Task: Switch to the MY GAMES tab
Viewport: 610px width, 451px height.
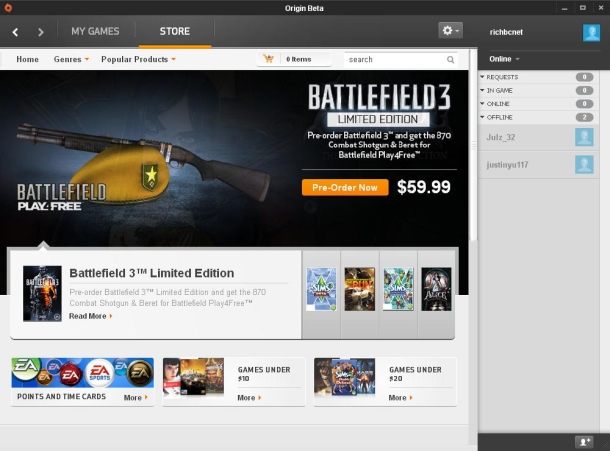Action: (x=95, y=32)
